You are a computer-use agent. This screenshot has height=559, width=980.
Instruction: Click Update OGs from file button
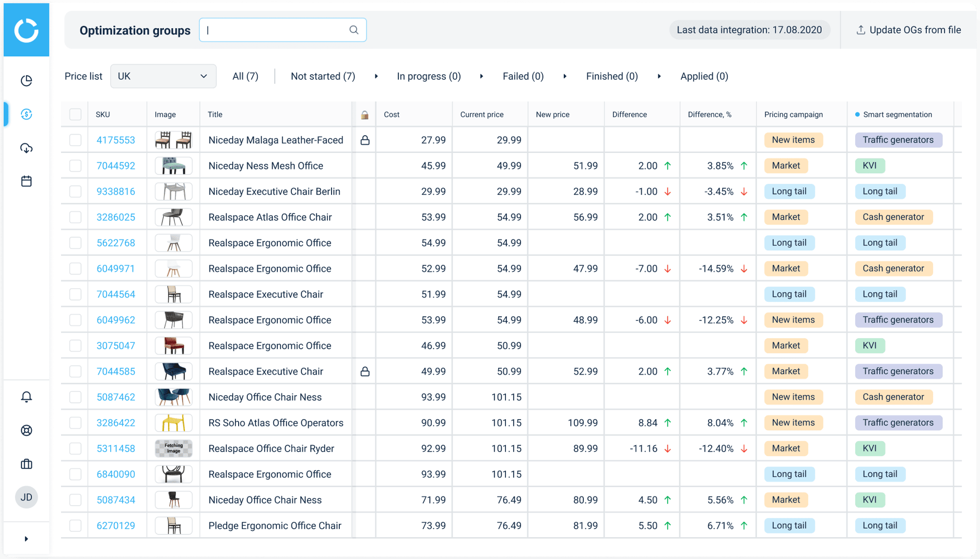click(x=908, y=30)
